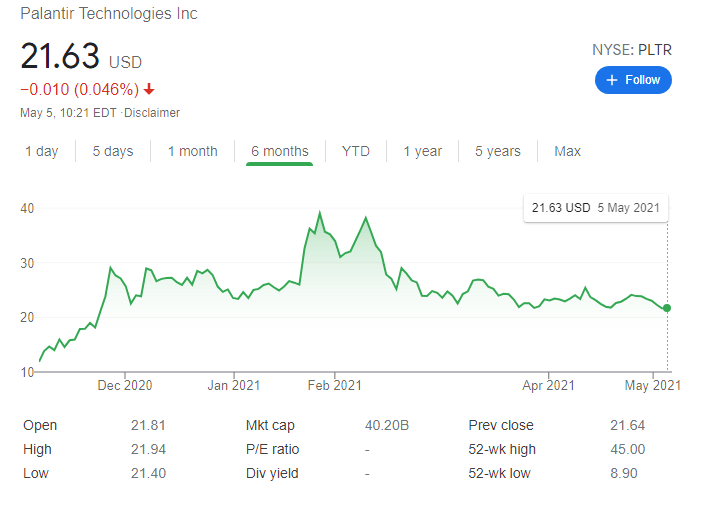Click the Mkt cap value 40.20B
Screen dimensions: 726x506
point(387,425)
